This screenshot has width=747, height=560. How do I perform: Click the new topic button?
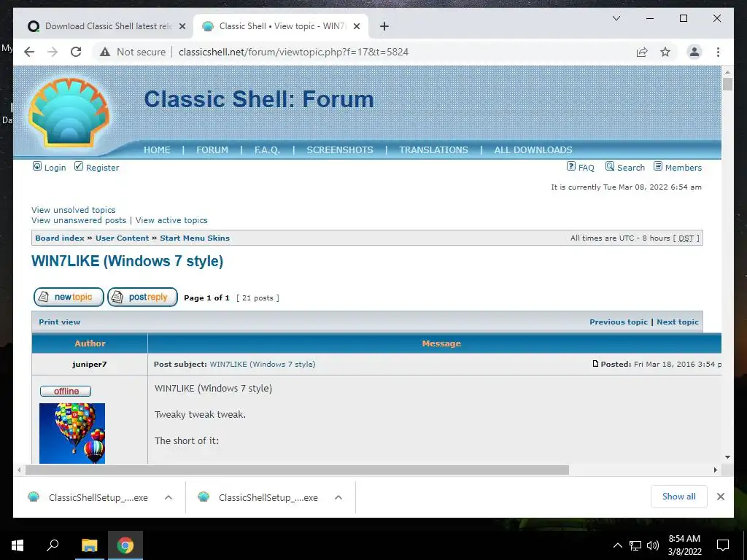point(69,297)
